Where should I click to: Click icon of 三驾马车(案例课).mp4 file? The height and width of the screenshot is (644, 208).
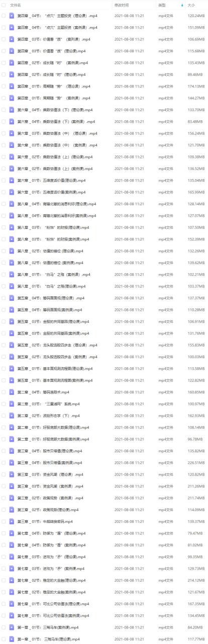point(12,627)
